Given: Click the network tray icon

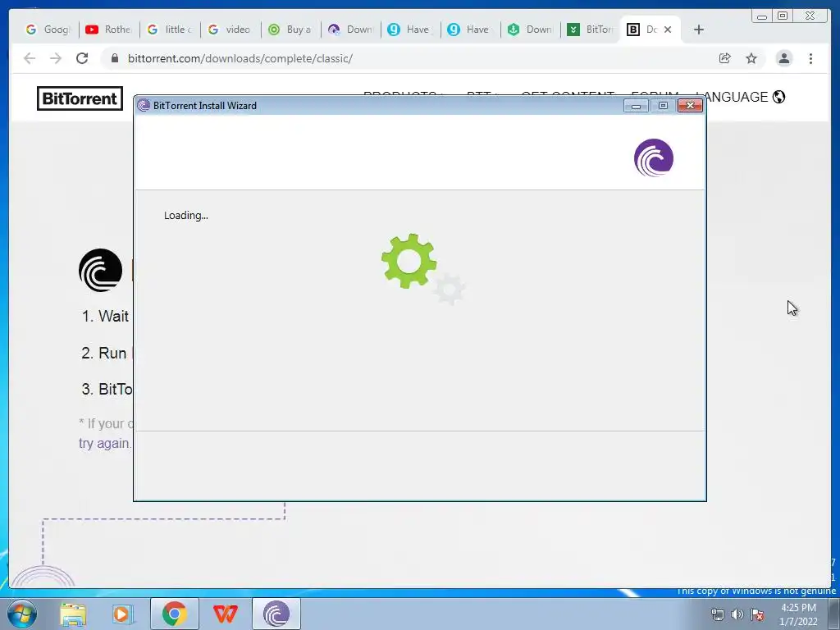Looking at the screenshot, I should tap(717, 614).
